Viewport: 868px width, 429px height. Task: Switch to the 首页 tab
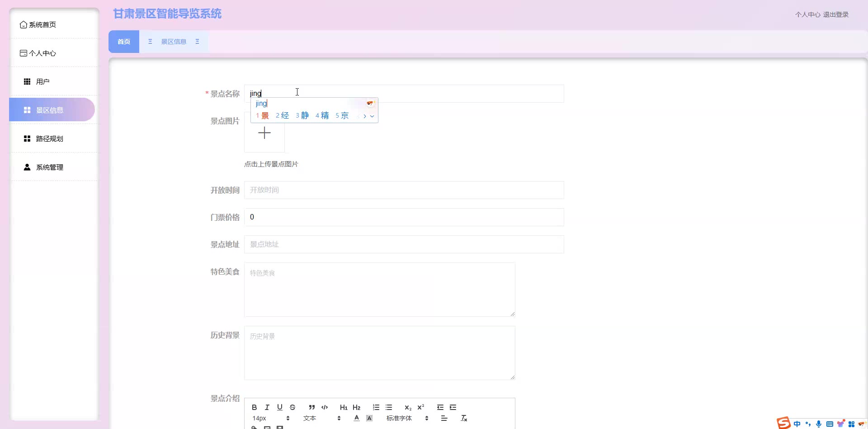click(124, 42)
